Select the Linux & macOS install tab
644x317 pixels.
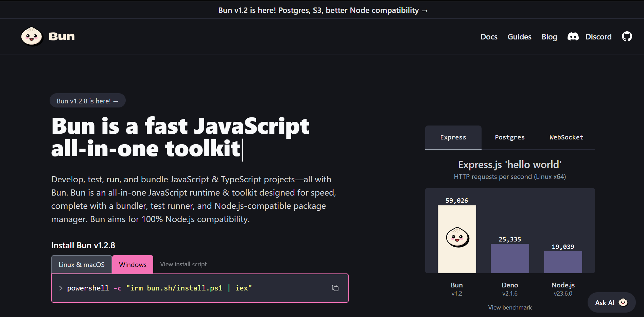82,264
